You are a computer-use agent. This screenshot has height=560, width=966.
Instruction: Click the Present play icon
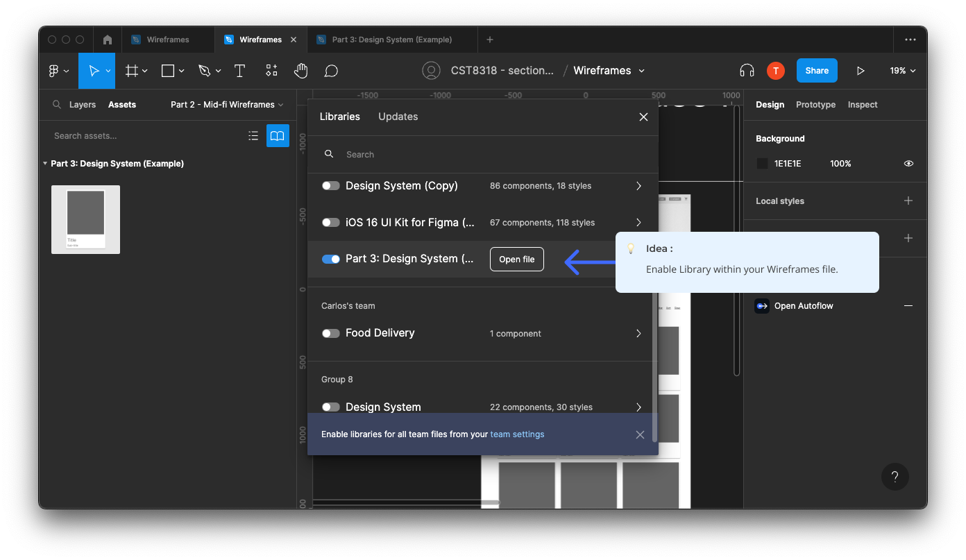[x=861, y=71]
